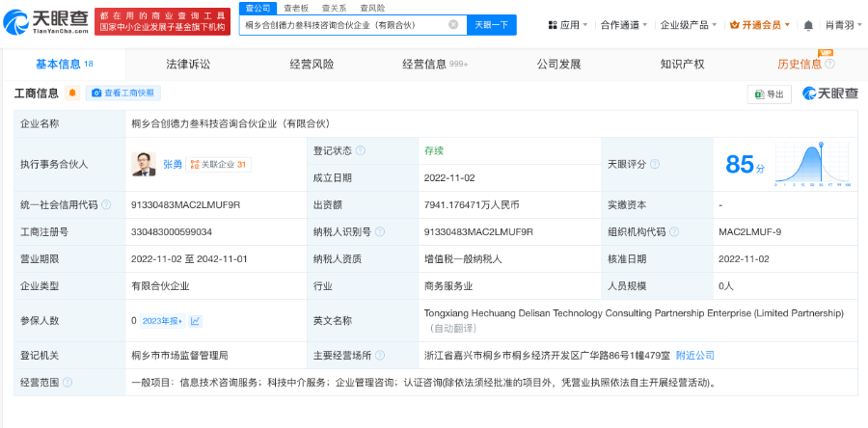Click the notification bell icon
868x428 pixels.
tap(808, 25)
